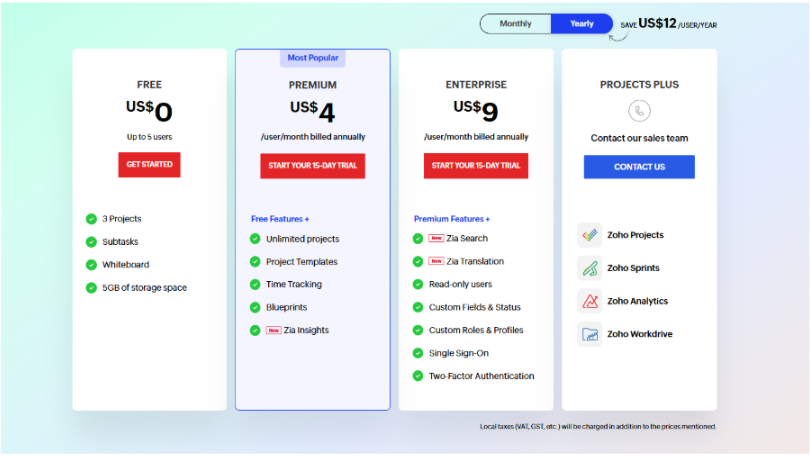Screen dimensions: 810x457
Task: Click checkmark beside Time Tracking
Action: pyautogui.click(x=255, y=285)
